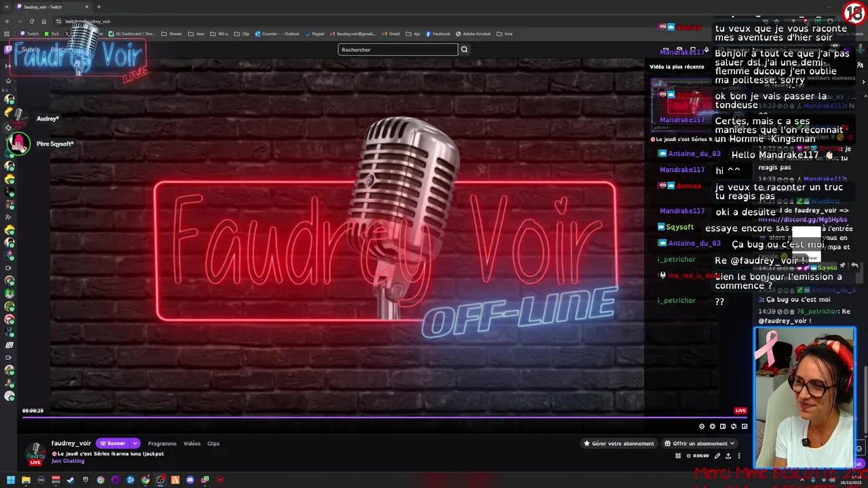
Task: Select the faudrey_voir - Twitch tab
Action: (53, 7)
